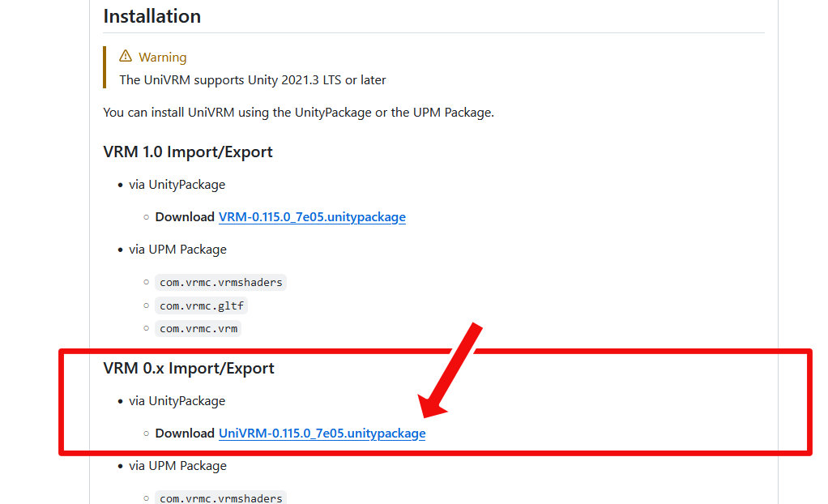828x504 pixels.
Task: Click com.vrmc.vrmshaders under VRM 0.x section
Action: 220,498
